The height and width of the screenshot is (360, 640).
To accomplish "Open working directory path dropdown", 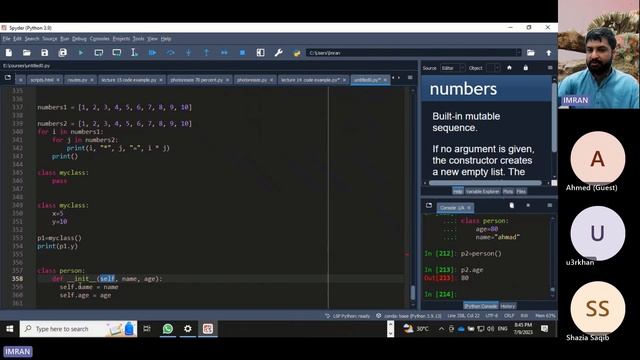I will point(518,53).
